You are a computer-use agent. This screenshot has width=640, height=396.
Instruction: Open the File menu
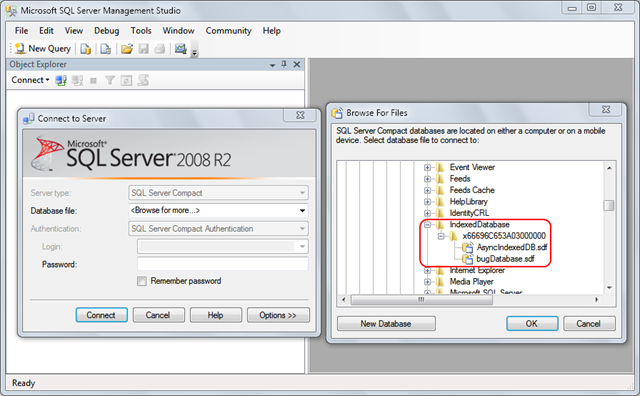coord(21,31)
